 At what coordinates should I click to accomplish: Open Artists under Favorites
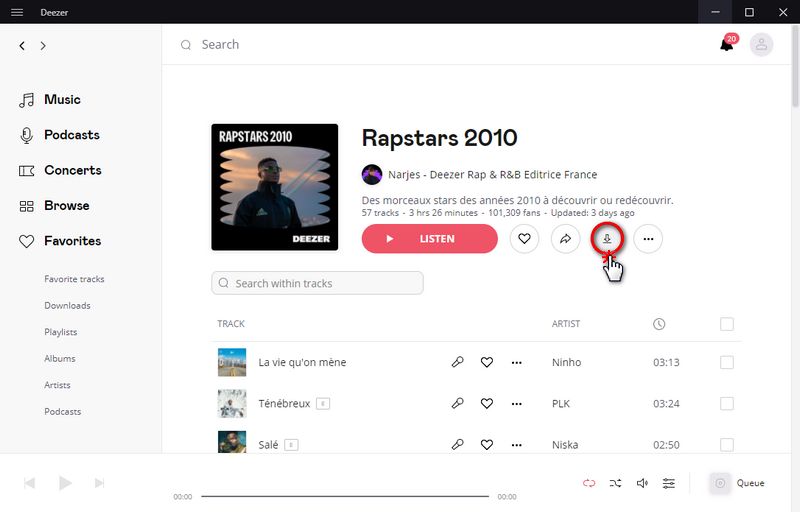coord(57,385)
